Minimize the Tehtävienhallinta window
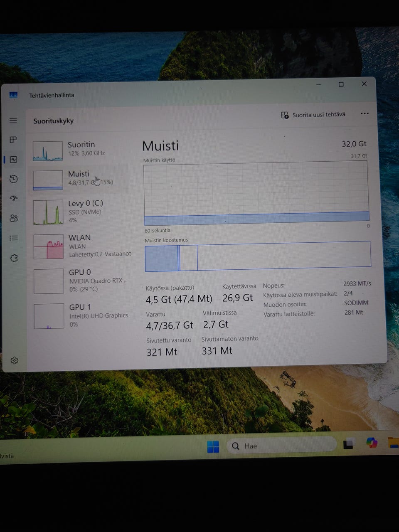This screenshot has width=399, height=532. click(x=319, y=84)
